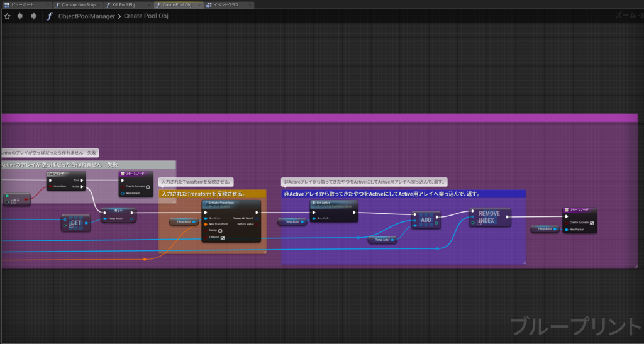Screen dimensions: 644x344
Task: Select the less-or-equal comparison node
Action: pos(17,199)
